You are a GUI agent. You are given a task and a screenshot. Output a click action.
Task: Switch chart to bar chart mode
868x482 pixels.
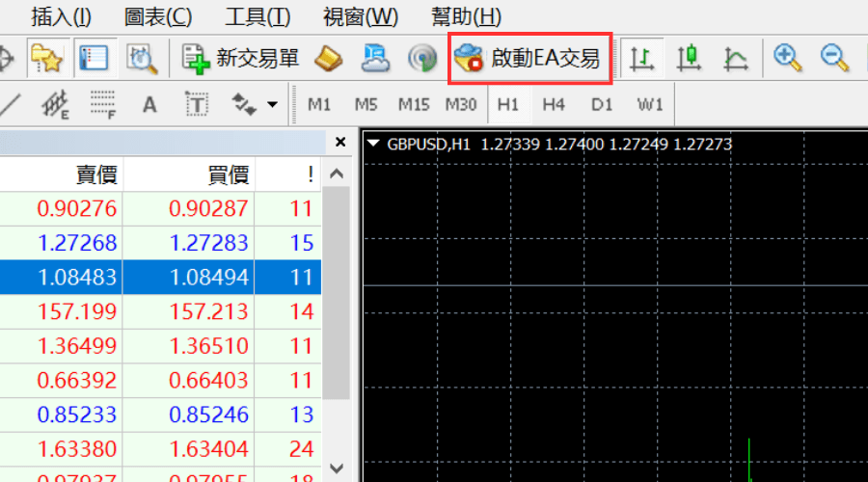[642, 58]
